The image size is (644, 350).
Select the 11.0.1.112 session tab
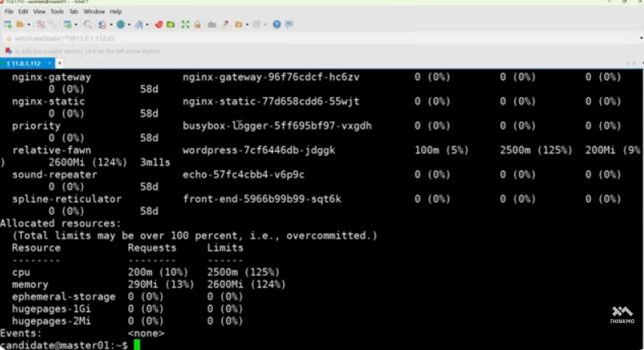tap(23, 63)
